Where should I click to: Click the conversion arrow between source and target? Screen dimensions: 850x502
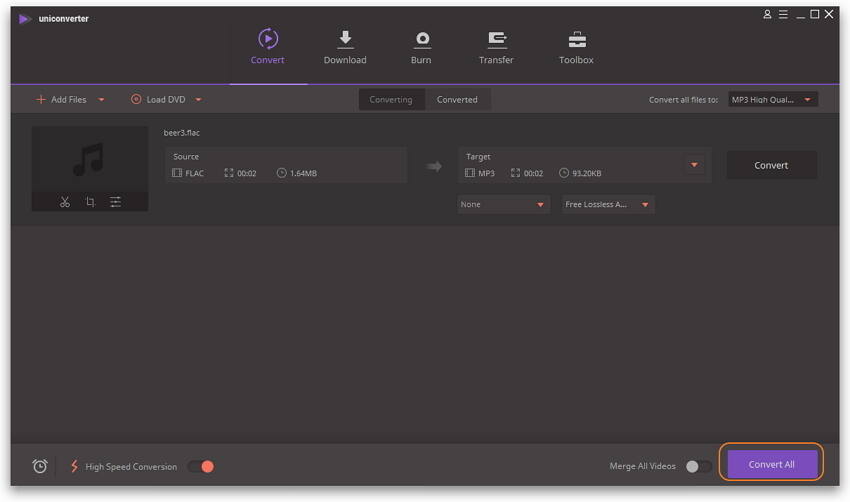[x=434, y=166]
